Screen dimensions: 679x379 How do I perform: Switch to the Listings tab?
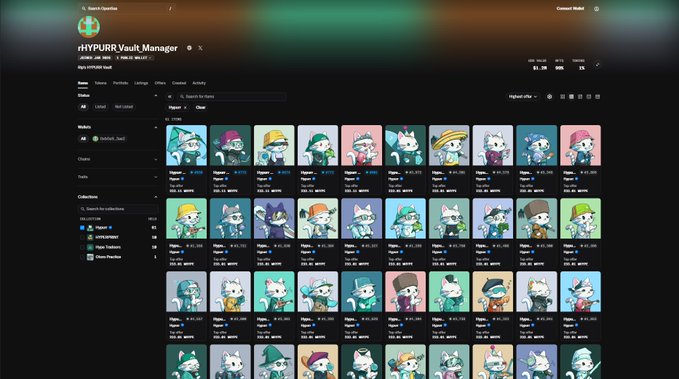pos(141,83)
